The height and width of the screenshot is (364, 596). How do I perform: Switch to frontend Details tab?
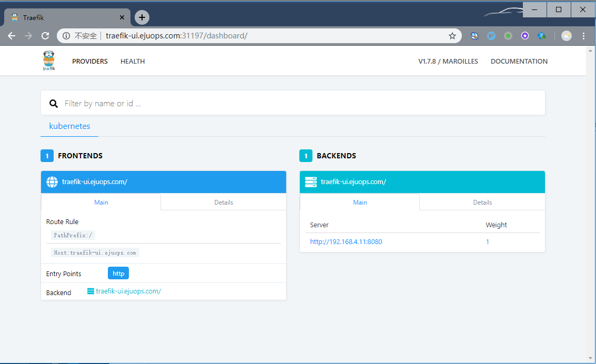coord(224,203)
